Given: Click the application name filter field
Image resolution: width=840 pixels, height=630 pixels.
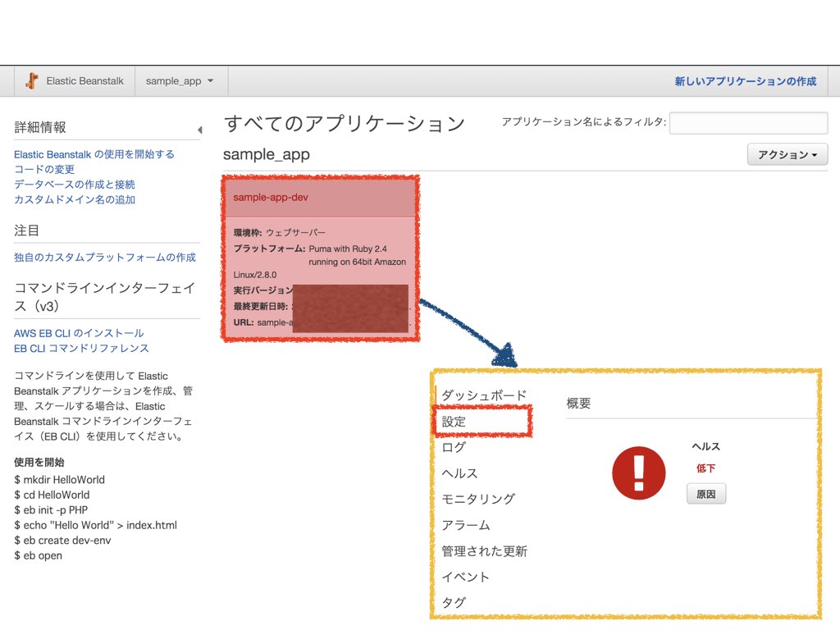Looking at the screenshot, I should point(748,123).
